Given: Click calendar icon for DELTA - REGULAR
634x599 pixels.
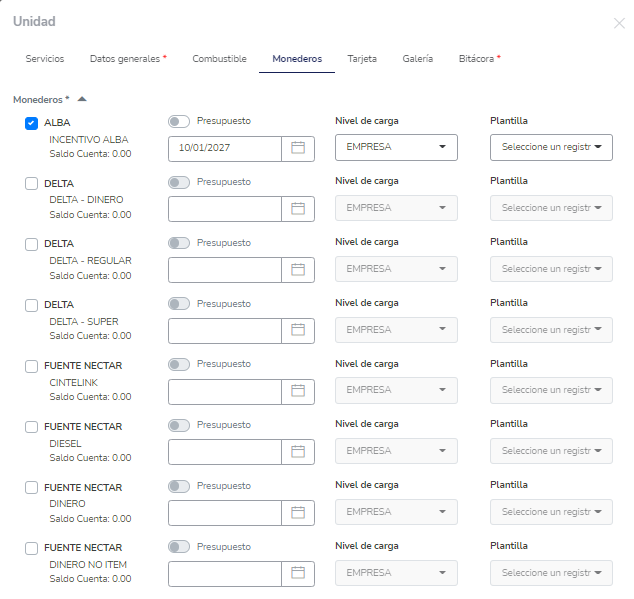Looking at the screenshot, I should click(x=297, y=269).
